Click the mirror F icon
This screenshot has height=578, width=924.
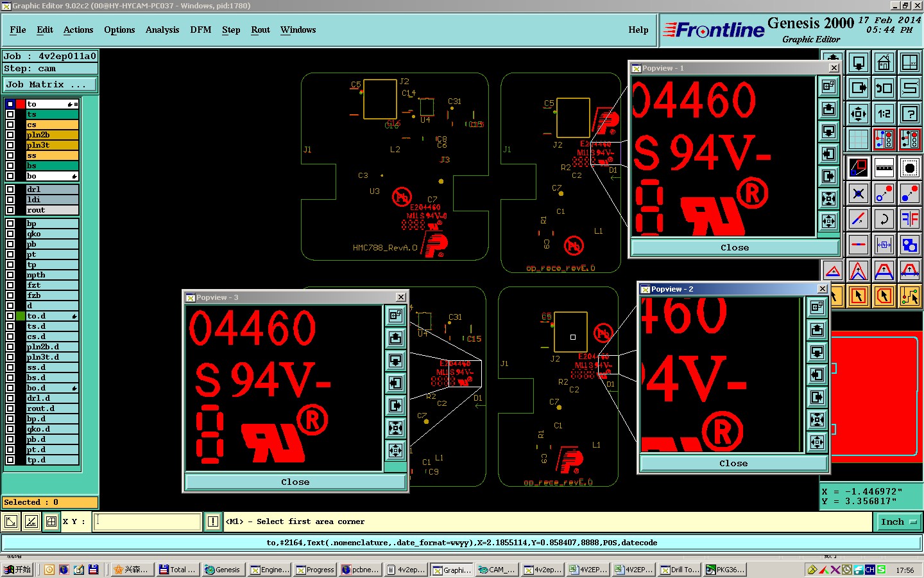[x=910, y=219]
